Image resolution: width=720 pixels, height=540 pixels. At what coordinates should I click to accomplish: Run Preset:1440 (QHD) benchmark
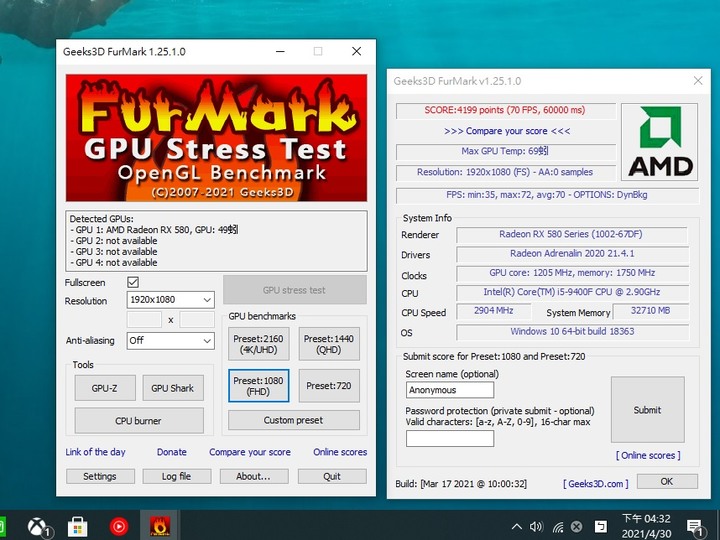(x=329, y=344)
